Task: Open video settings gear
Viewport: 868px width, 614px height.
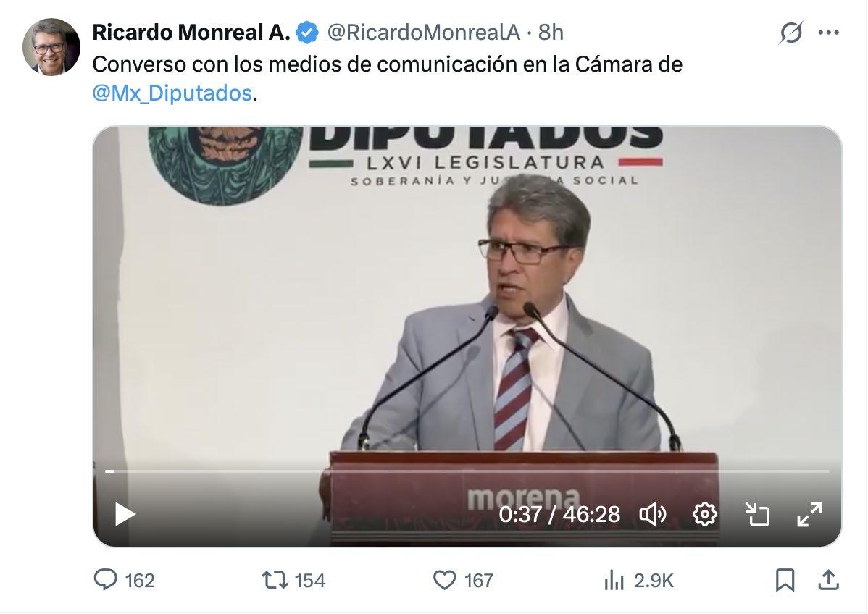Action: coord(705,514)
